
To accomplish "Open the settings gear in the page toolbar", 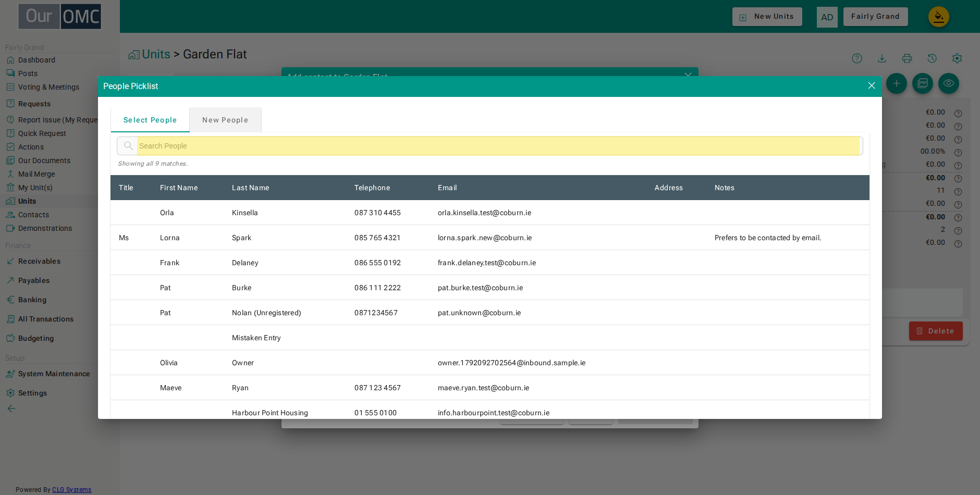I will (957, 58).
